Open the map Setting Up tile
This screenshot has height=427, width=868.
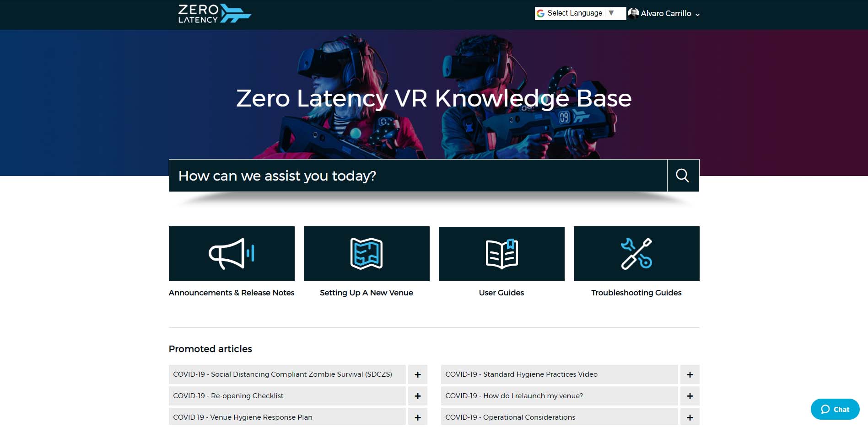[367, 254]
